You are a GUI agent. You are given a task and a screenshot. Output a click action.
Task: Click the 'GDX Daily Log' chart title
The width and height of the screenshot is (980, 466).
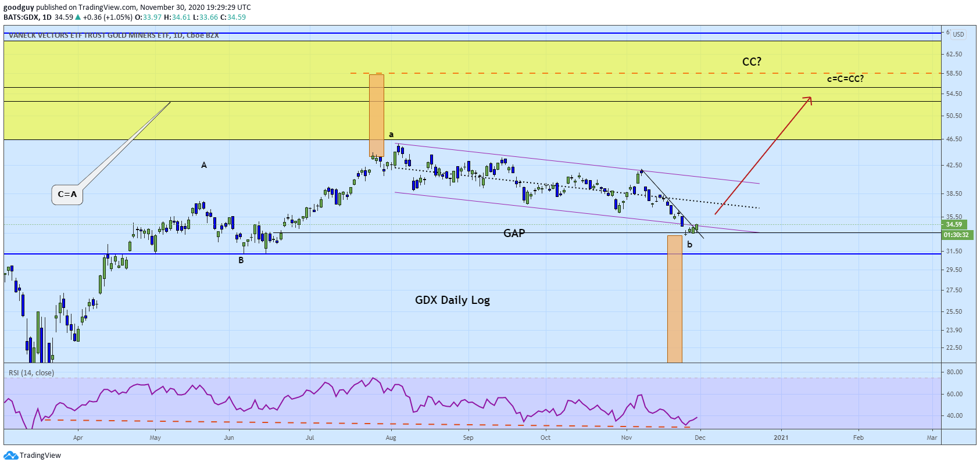[x=452, y=300]
